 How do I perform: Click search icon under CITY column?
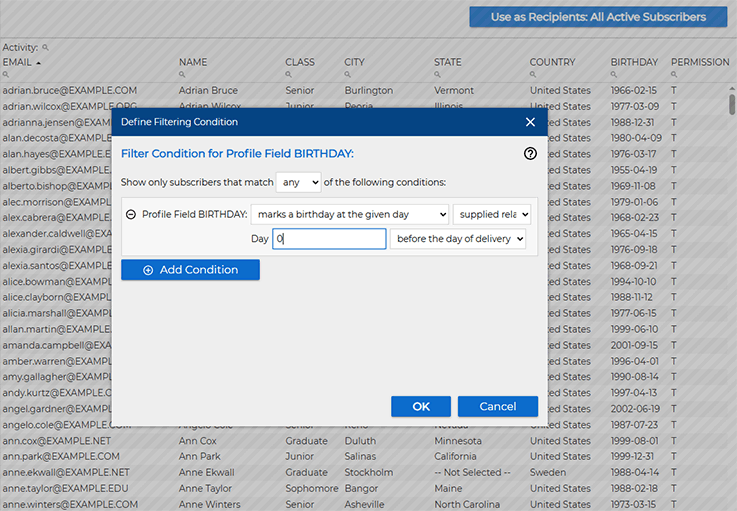349,76
